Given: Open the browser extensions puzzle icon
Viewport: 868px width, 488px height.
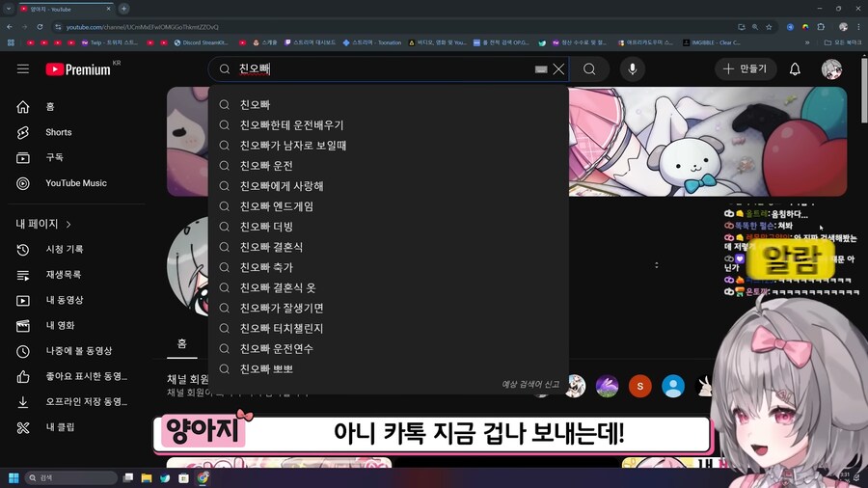Looking at the screenshot, I should click(821, 27).
